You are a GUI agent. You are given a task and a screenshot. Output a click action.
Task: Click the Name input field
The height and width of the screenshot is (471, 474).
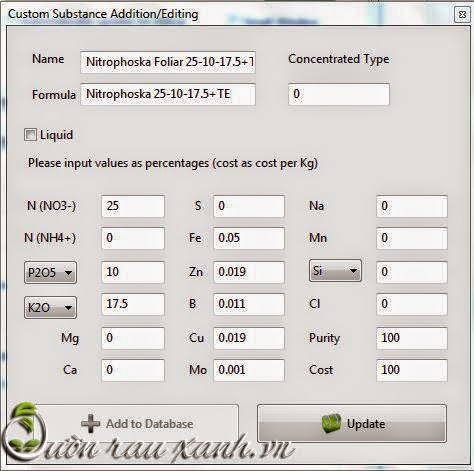click(168, 62)
